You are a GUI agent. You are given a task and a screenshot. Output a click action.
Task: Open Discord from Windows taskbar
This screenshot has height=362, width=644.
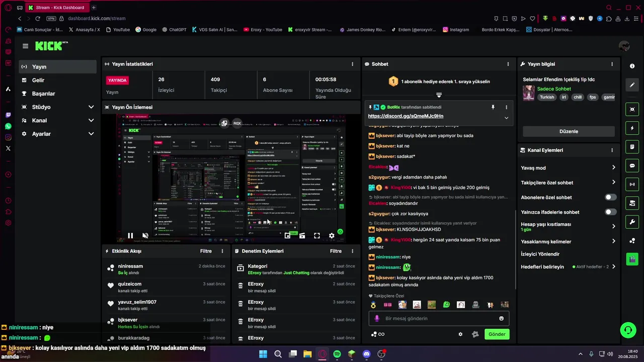pos(367,354)
